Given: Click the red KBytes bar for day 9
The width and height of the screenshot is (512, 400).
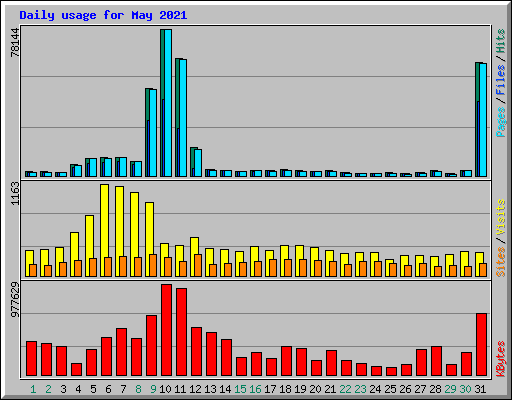Looking at the screenshot, I should [151, 346].
